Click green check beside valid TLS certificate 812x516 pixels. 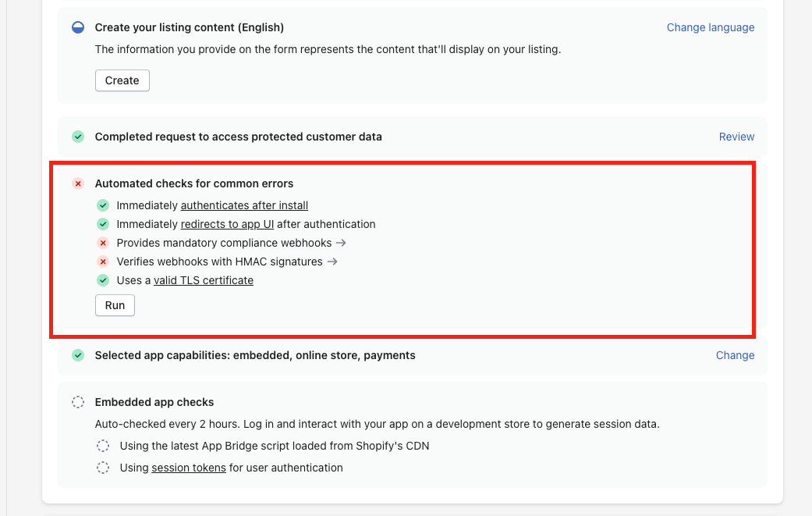pos(103,280)
